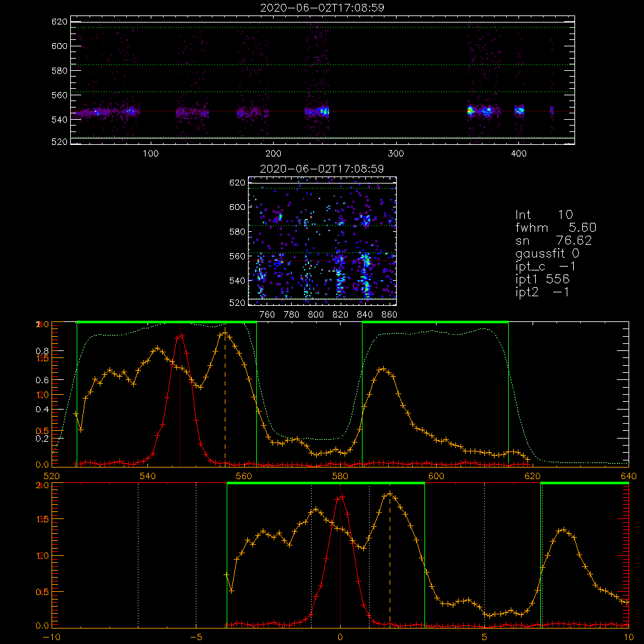Click the '5' label on the bottom plot axis
This screenshot has height=644, width=644.
point(485,638)
